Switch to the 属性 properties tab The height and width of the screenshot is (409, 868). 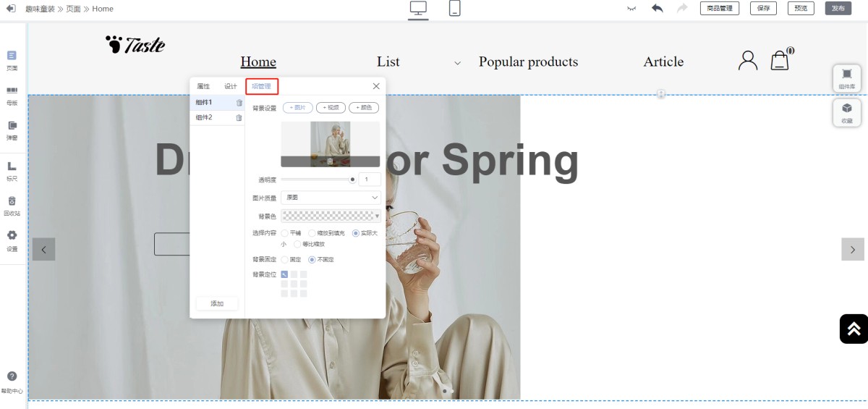pos(203,86)
